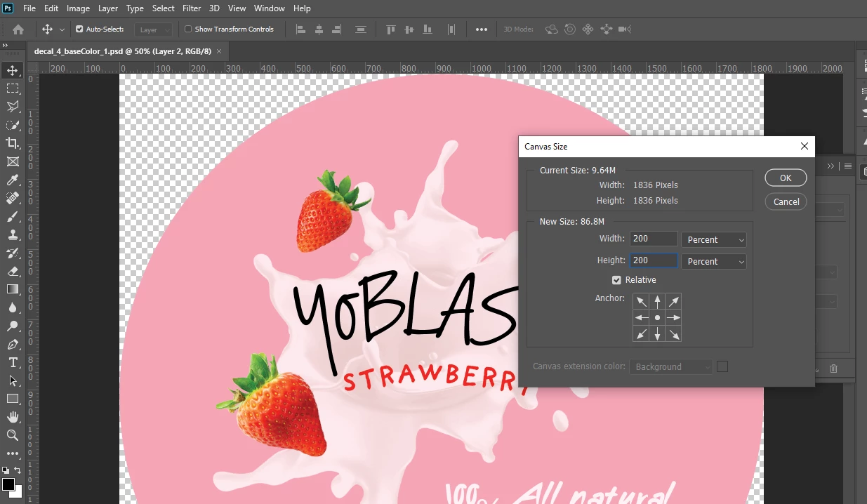Select the Quick Selection tool
The width and height of the screenshot is (867, 504).
(13, 125)
